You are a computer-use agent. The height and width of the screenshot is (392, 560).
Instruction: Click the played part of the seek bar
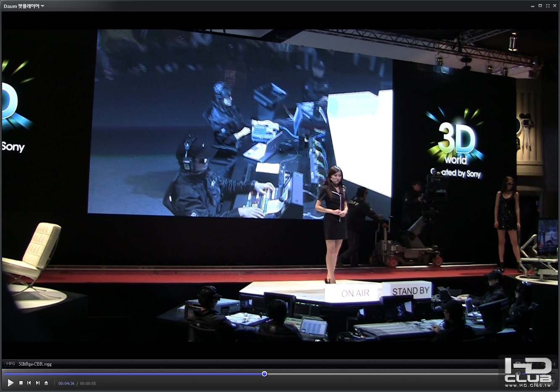tap(132, 374)
